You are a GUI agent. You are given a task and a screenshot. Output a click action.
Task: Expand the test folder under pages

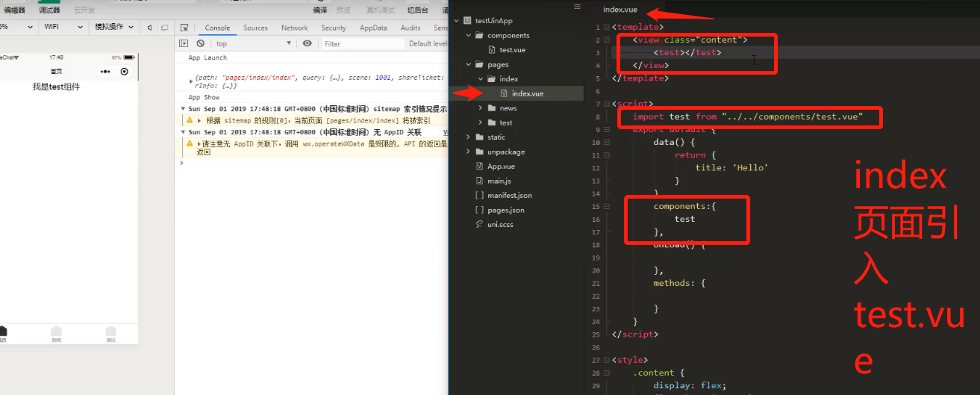481,122
